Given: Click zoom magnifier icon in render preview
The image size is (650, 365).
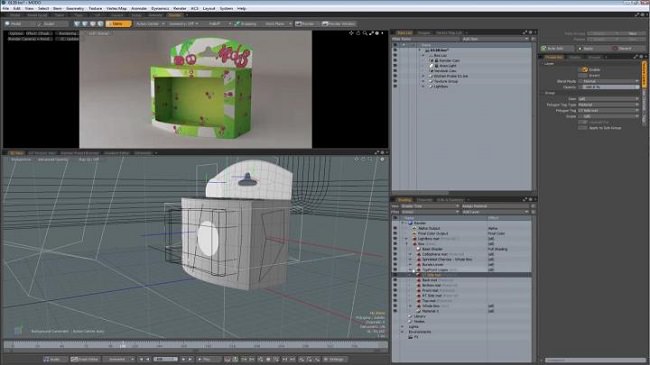Looking at the screenshot, I should point(365,33).
